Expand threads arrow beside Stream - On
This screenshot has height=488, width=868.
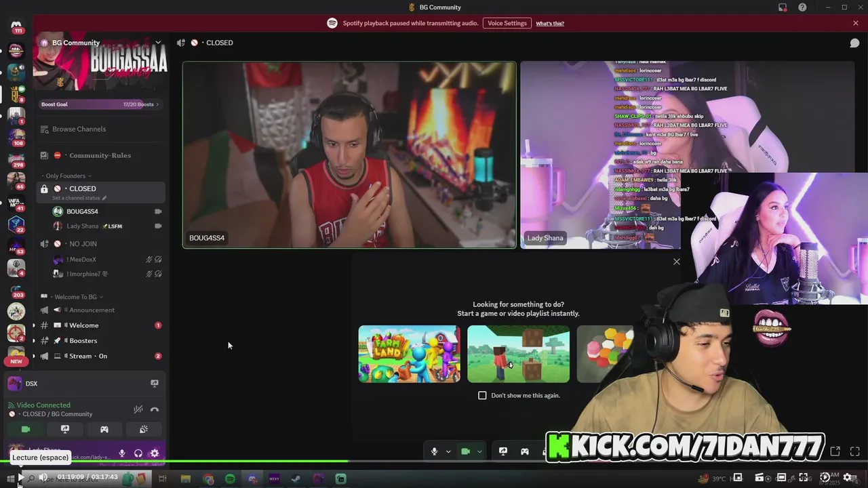tap(34, 356)
